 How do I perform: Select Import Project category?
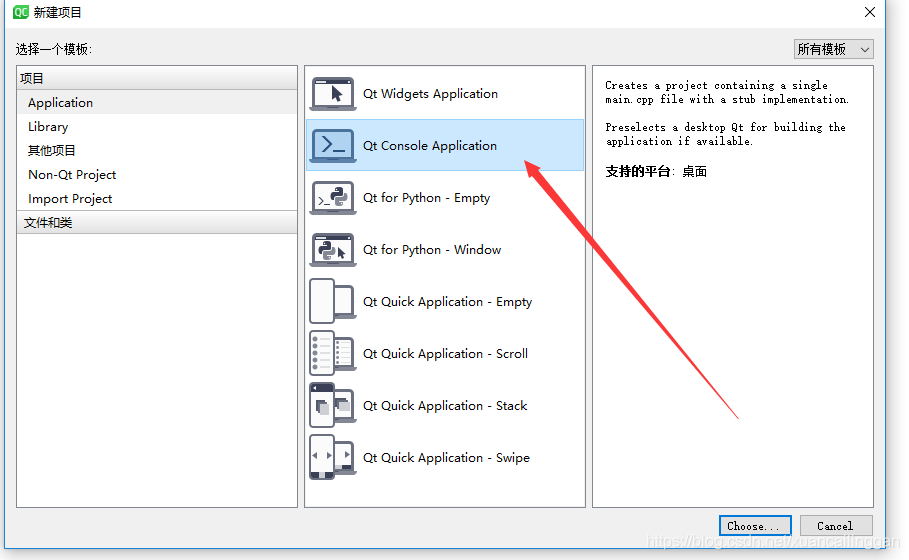tap(157, 199)
